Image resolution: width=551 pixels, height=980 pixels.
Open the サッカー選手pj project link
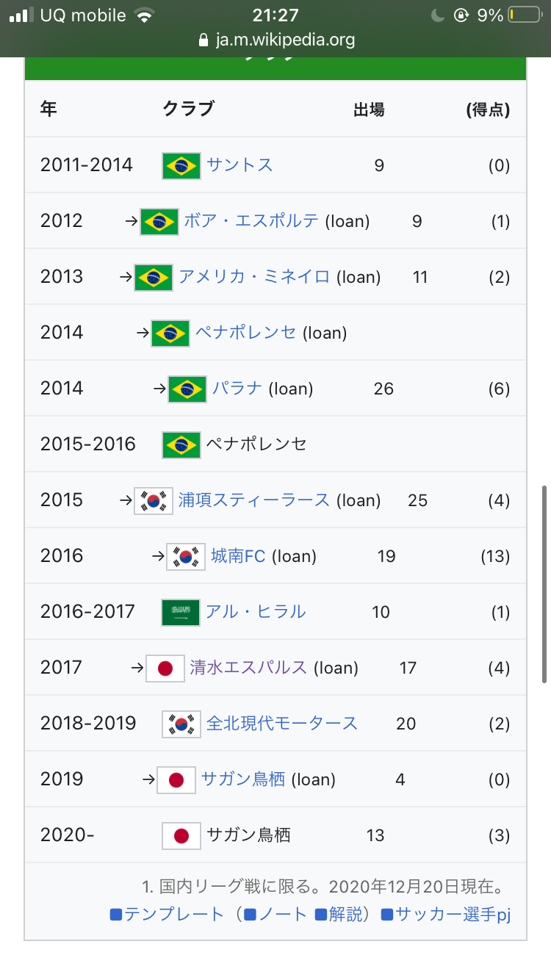[453, 914]
